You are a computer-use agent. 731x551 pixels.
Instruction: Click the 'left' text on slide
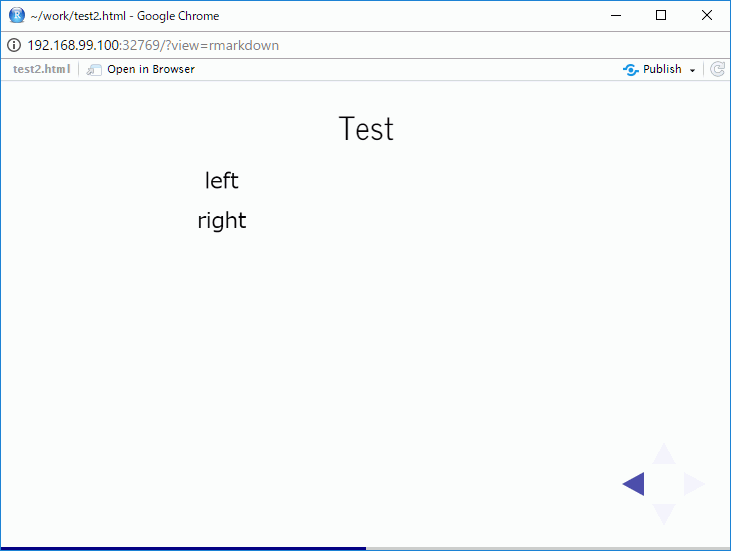point(222,180)
